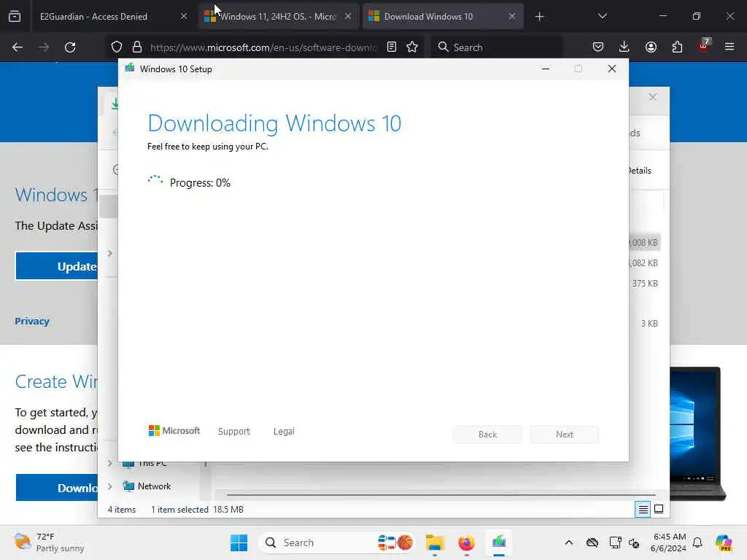The image size is (747, 560).
Task: Close the Download Windows 10 tab
Action: point(511,16)
